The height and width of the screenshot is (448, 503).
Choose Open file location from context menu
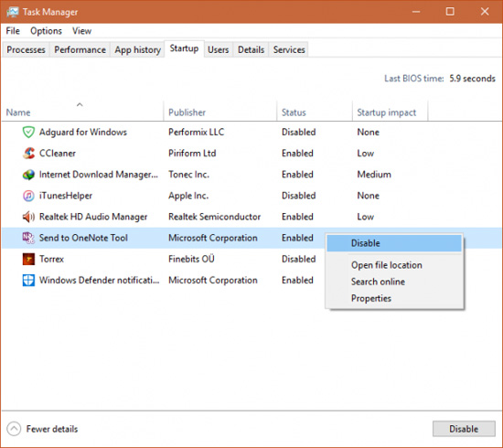[387, 265]
